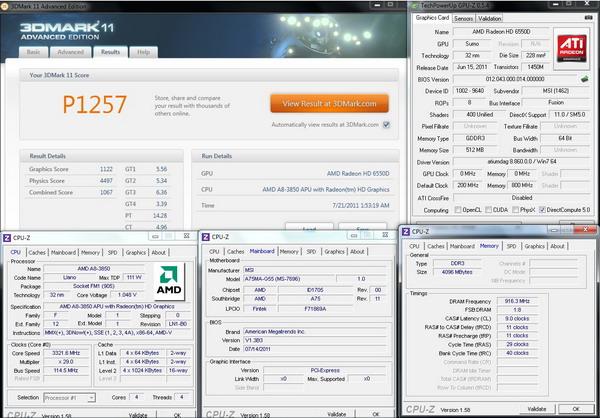Click the BIOS date 07/14/2011 field
Screen dimensions: 600x418
(x=316, y=349)
